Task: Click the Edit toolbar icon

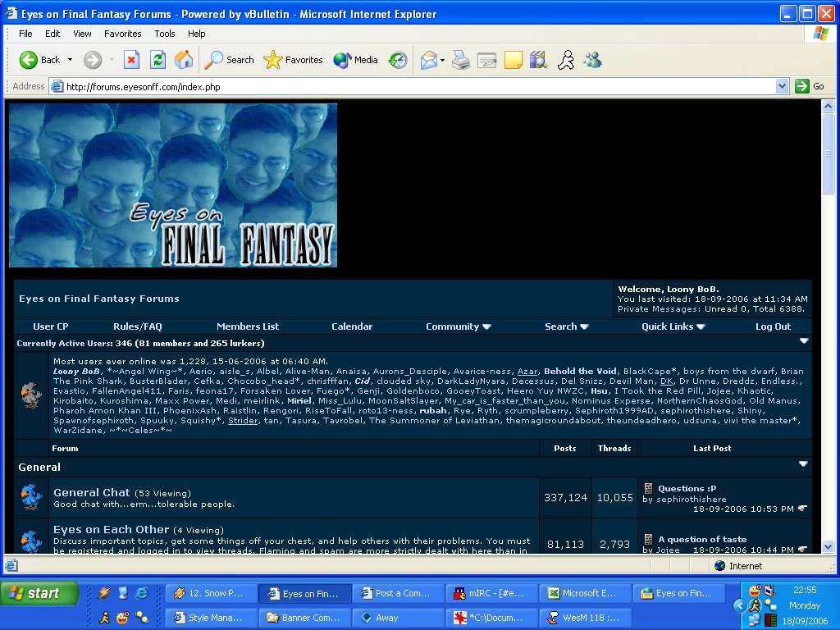Action: tap(486, 59)
